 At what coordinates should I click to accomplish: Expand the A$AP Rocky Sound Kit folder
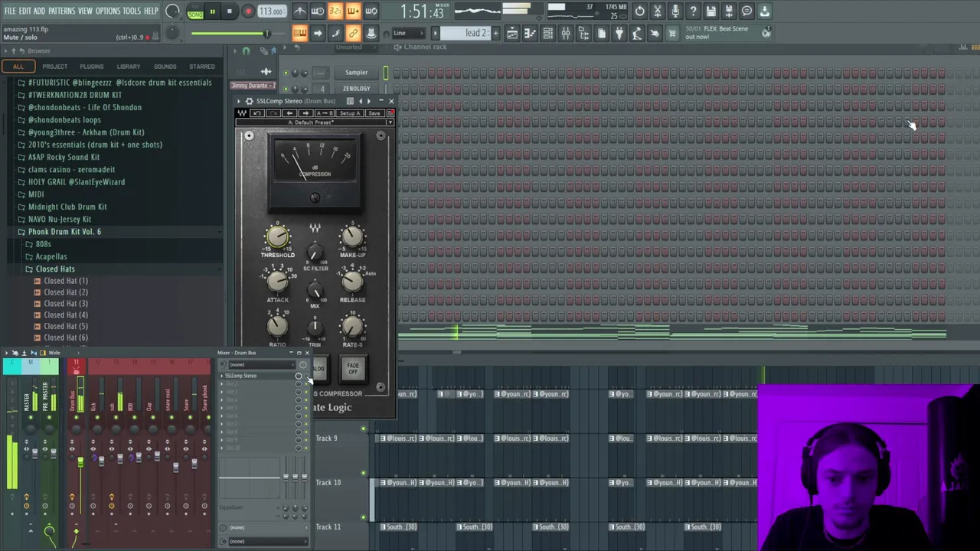click(x=64, y=157)
